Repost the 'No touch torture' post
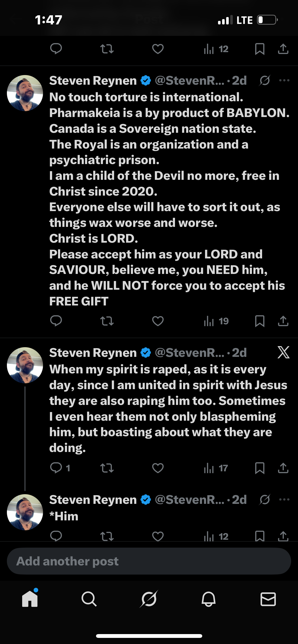Image resolution: width=298 pixels, height=644 pixels. [107, 321]
